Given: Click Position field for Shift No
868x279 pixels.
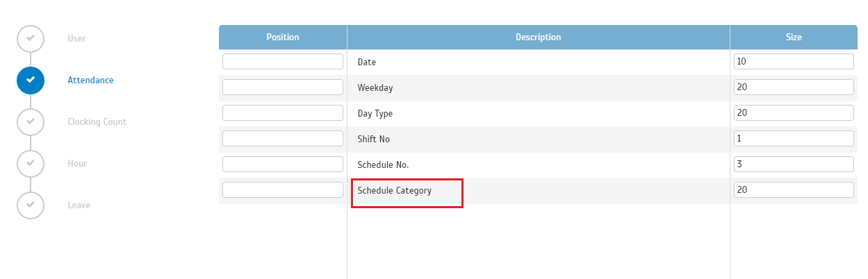Looking at the screenshot, I should 283,139.
